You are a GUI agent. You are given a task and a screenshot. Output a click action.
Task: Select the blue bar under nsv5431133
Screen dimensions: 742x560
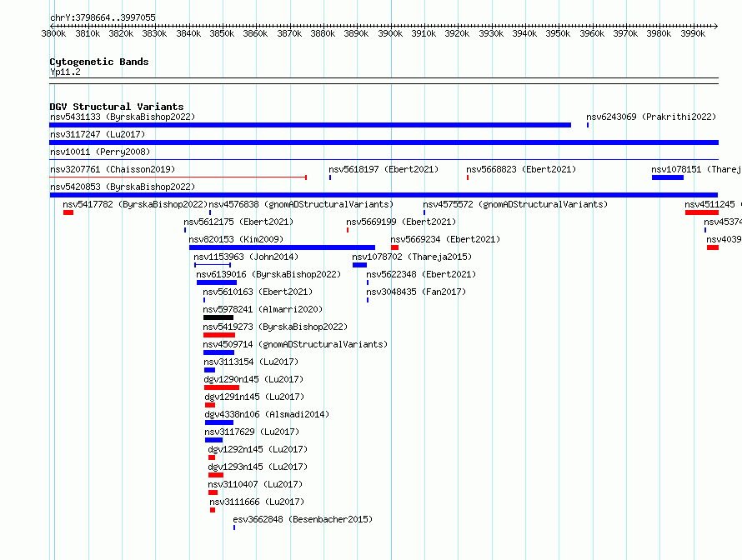[x=310, y=125]
